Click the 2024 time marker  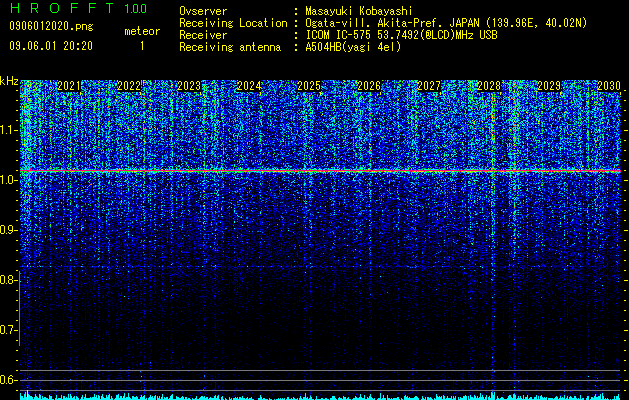[249, 86]
